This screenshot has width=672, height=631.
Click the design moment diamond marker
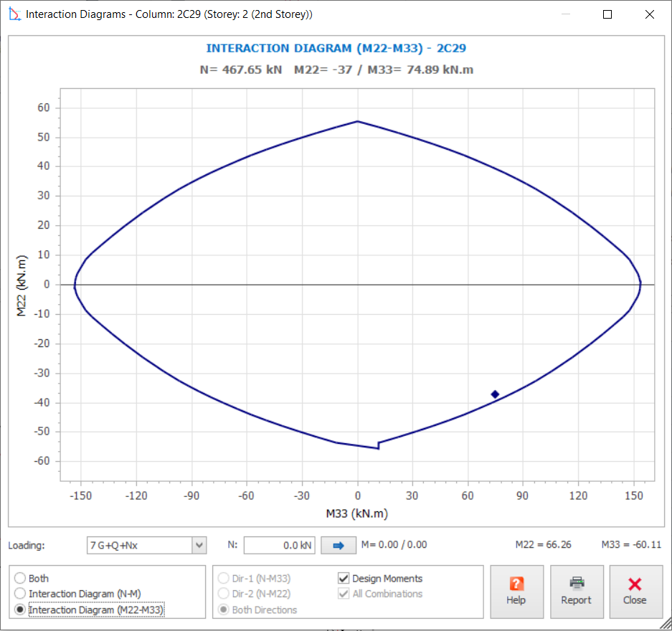point(495,394)
